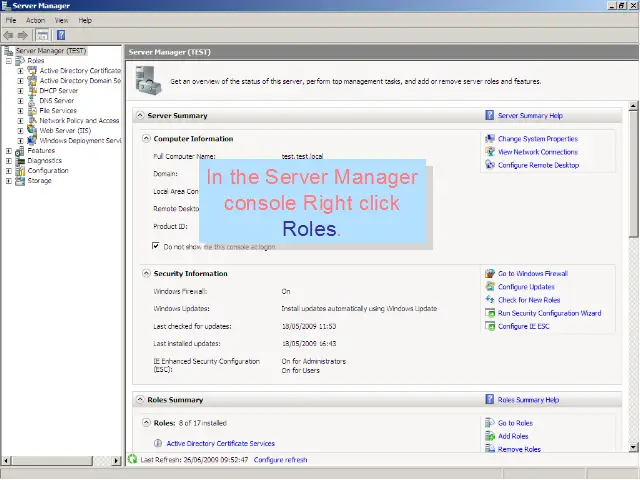Click the scroll-up arrow of main pane
The image size is (640, 480).
tap(633, 106)
